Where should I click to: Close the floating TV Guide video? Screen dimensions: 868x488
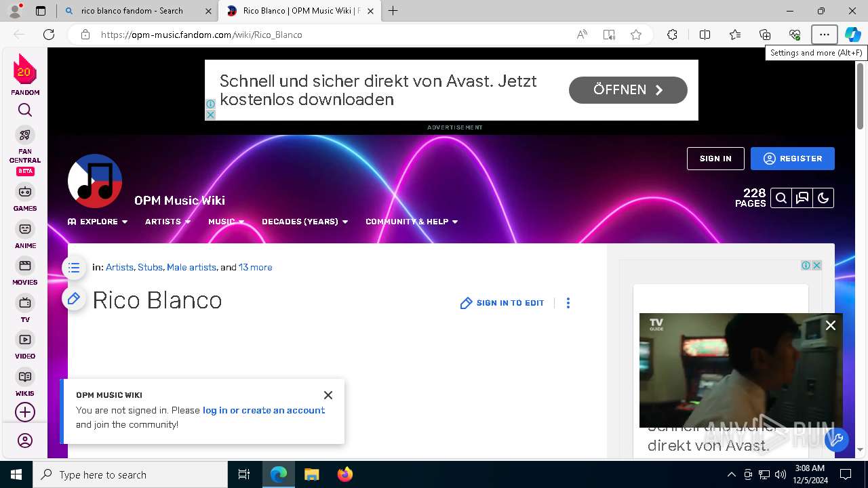(x=831, y=325)
